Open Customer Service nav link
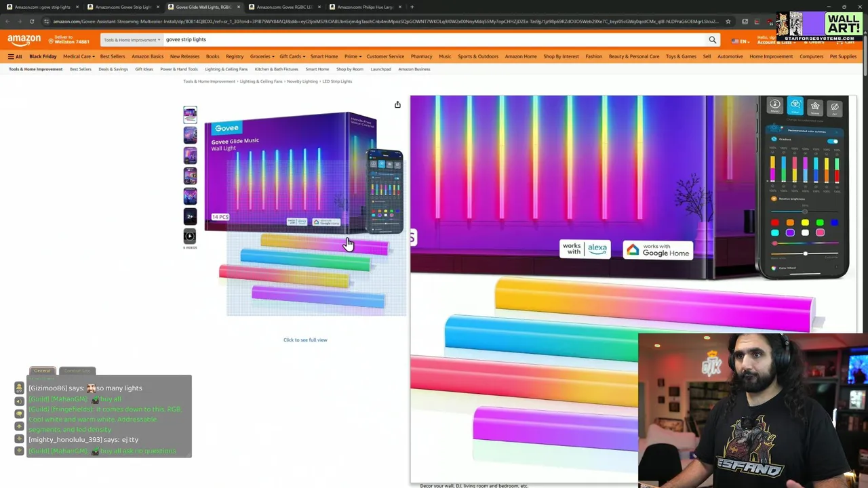Image resolution: width=868 pixels, height=488 pixels. (385, 56)
